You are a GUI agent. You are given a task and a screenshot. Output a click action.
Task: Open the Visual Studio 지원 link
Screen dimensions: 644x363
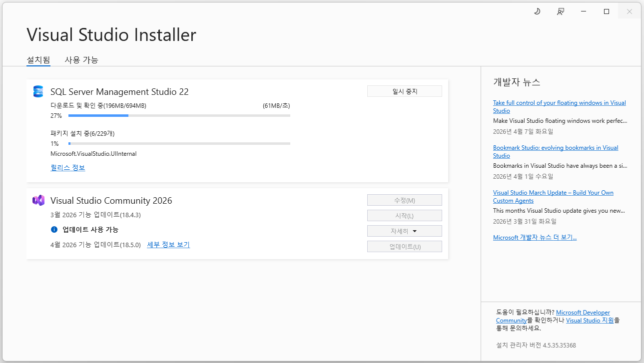click(x=590, y=321)
